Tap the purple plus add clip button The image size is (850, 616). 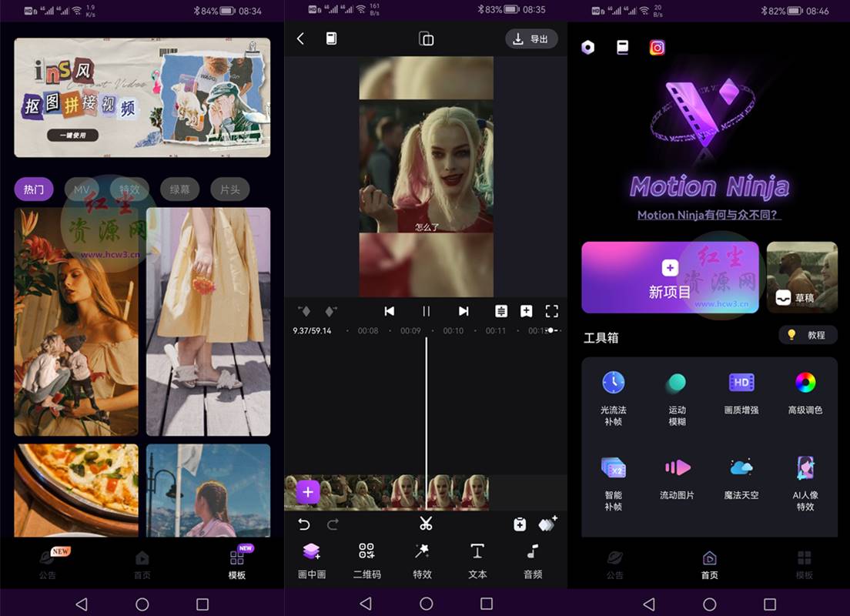[x=308, y=492]
